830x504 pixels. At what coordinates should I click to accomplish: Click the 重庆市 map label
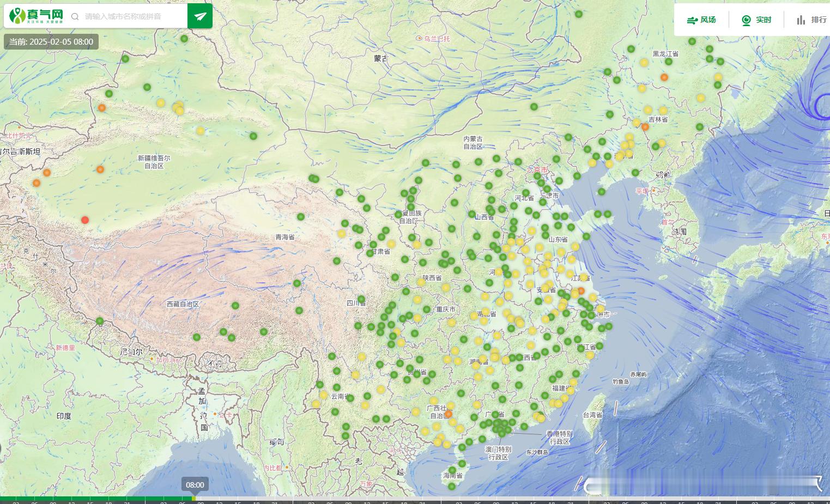(x=446, y=309)
